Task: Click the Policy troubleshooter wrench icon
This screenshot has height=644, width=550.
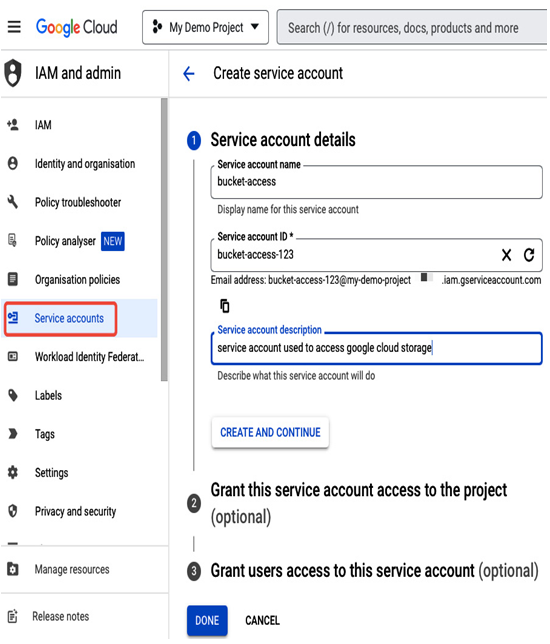Action: [x=13, y=202]
